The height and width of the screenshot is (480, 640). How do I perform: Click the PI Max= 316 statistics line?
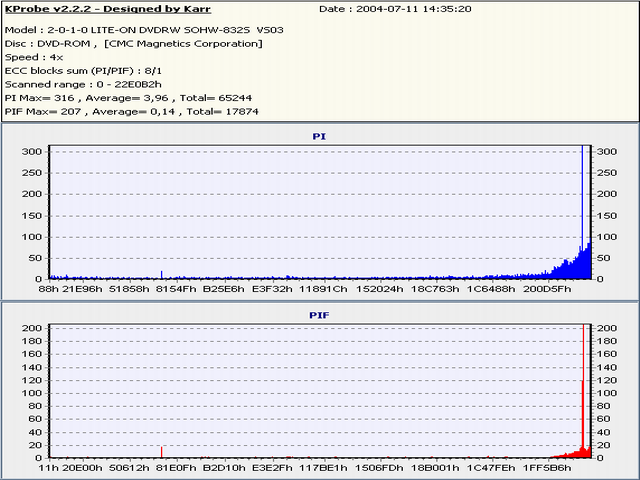[x=118, y=98]
